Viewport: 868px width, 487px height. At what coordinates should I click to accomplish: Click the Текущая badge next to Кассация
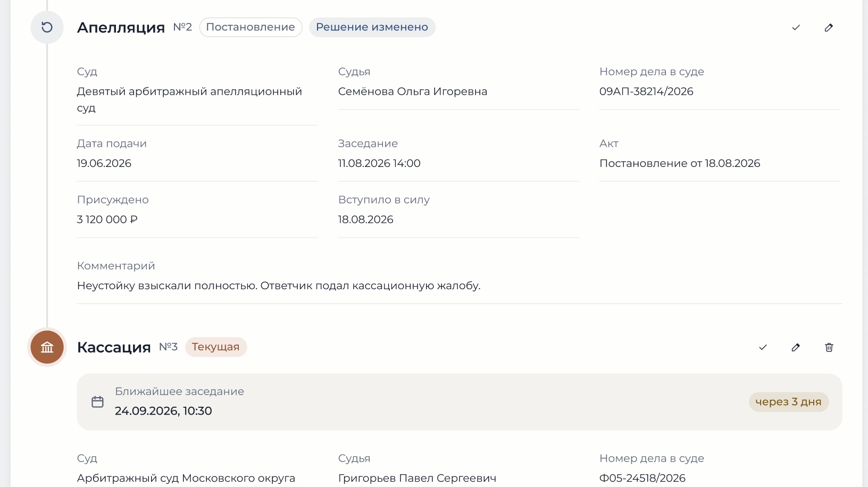click(215, 347)
